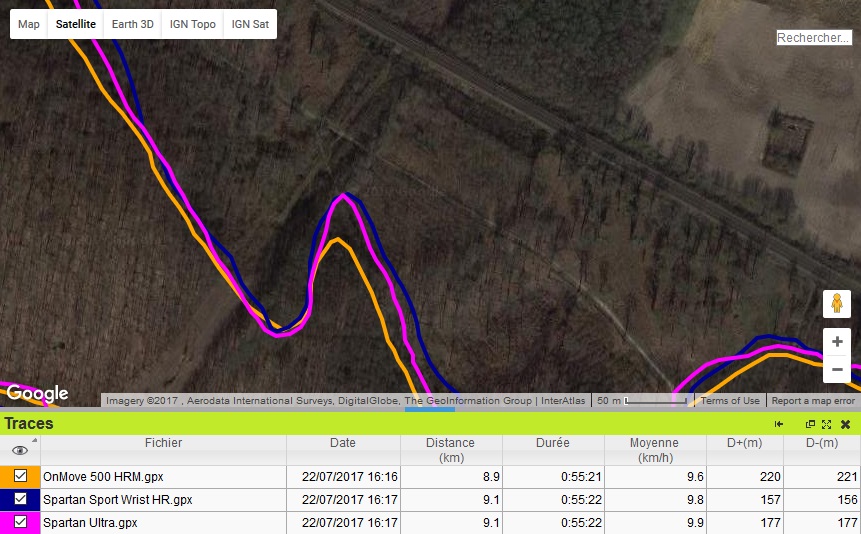Click Report a map error link
The height and width of the screenshot is (534, 861).
(813, 401)
